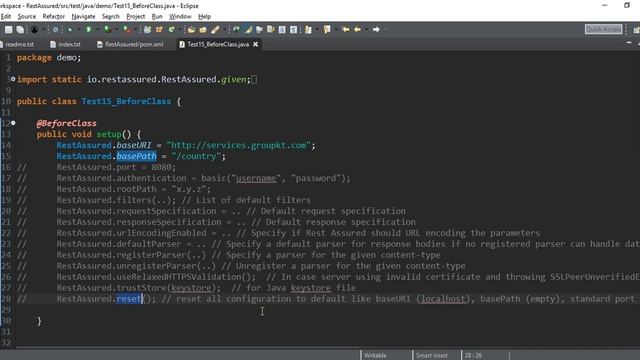This screenshot has height=360, width=640.
Task: Open the New Java Class dropdown arrow
Action: pyautogui.click(x=180, y=29)
